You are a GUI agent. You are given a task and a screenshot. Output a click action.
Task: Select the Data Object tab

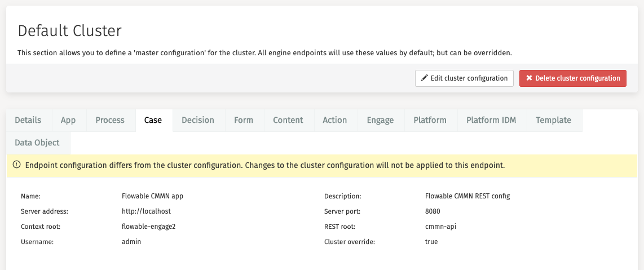[37, 143]
